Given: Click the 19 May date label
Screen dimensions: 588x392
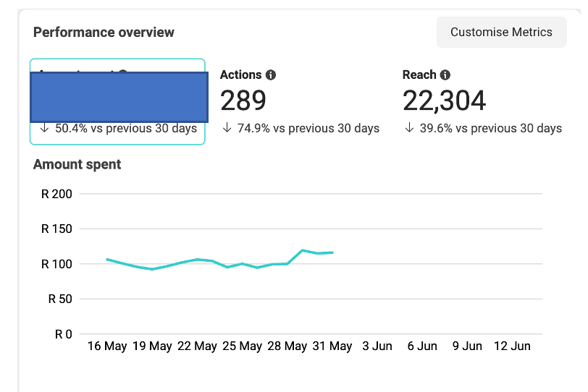Looking at the screenshot, I should pos(152,346).
